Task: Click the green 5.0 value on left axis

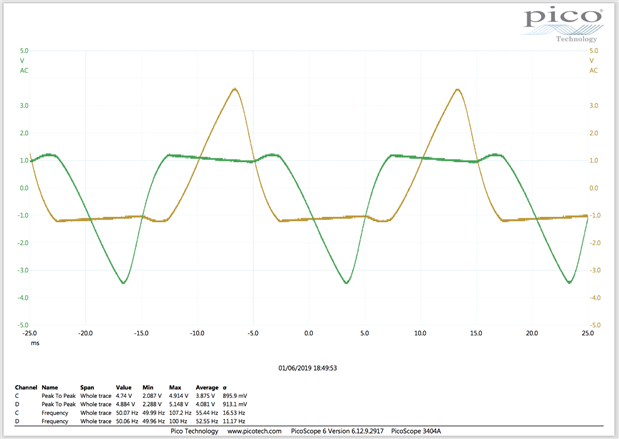Action: [x=24, y=50]
